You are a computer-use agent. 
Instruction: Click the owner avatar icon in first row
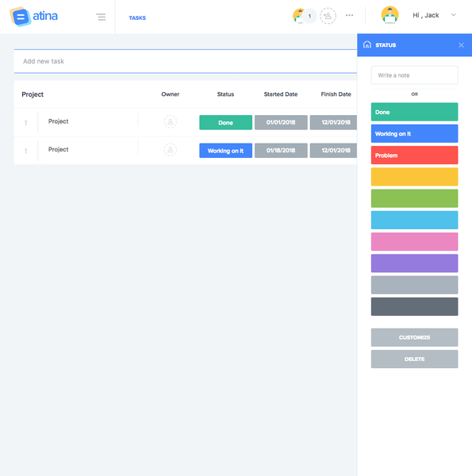click(171, 121)
